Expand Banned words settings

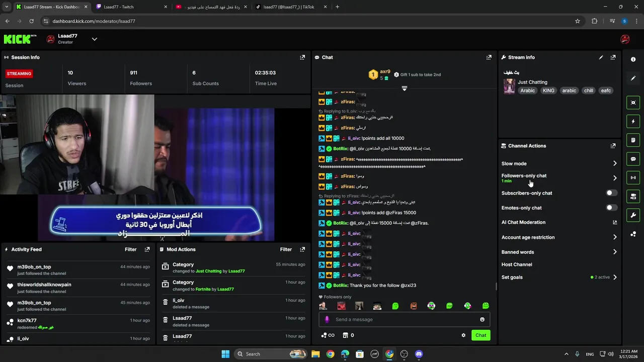(x=615, y=252)
